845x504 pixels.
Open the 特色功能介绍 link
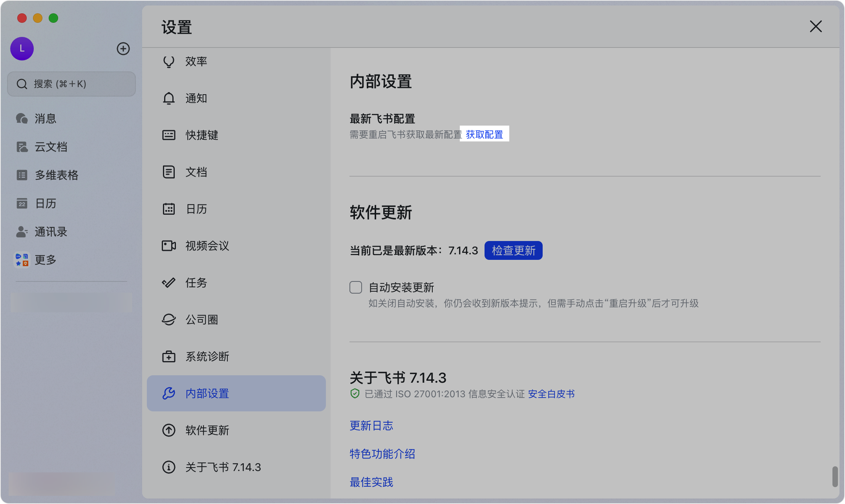(x=382, y=454)
